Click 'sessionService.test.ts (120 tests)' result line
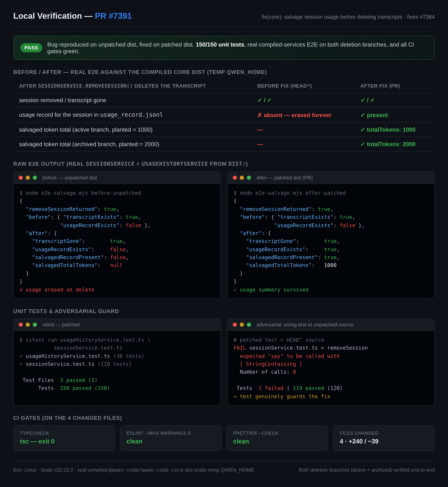This screenshot has height=487, width=448. coord(75,364)
